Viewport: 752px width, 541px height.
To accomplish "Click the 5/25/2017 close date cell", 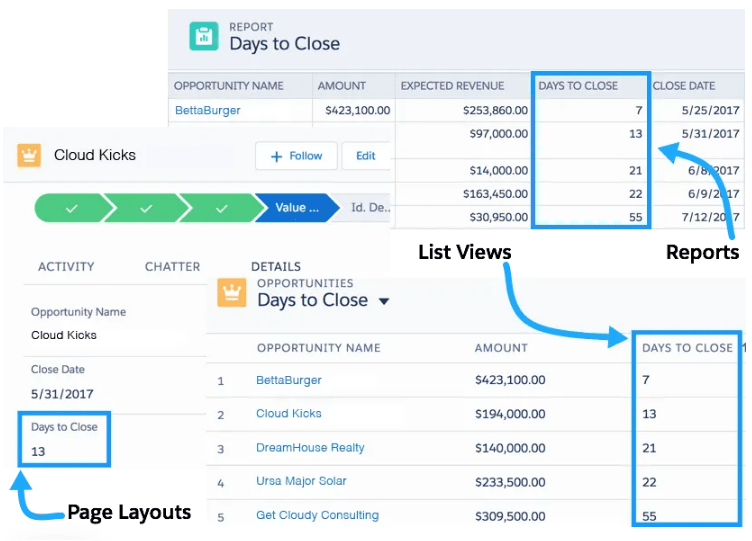I will coord(711,110).
